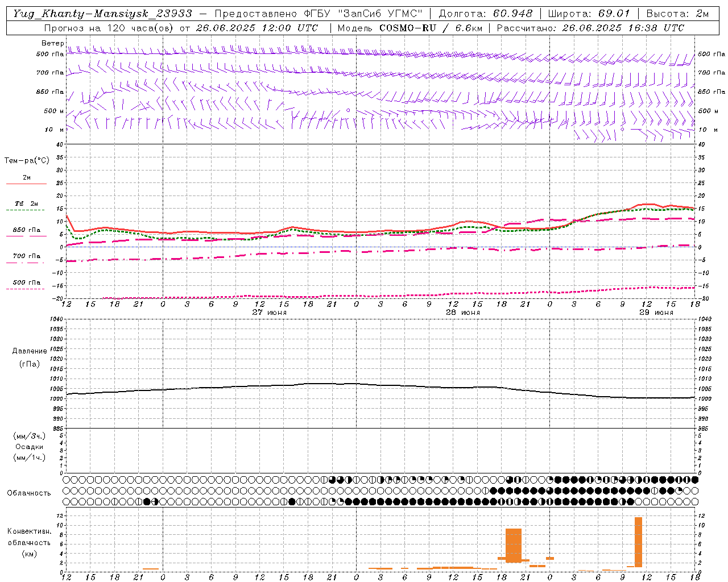Click the "Облачность" cloud cover label
Viewport: 728px width, 582px height.
(29, 493)
